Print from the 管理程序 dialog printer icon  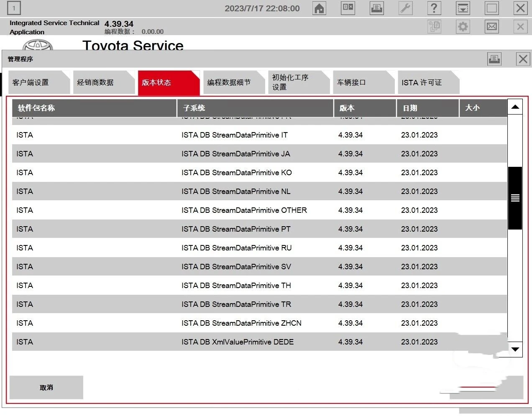(494, 59)
